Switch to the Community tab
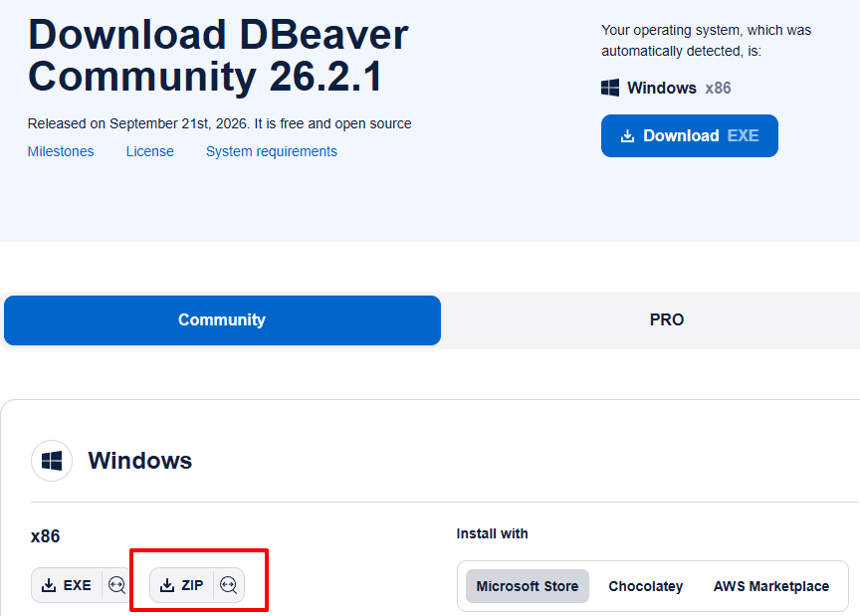 [222, 320]
